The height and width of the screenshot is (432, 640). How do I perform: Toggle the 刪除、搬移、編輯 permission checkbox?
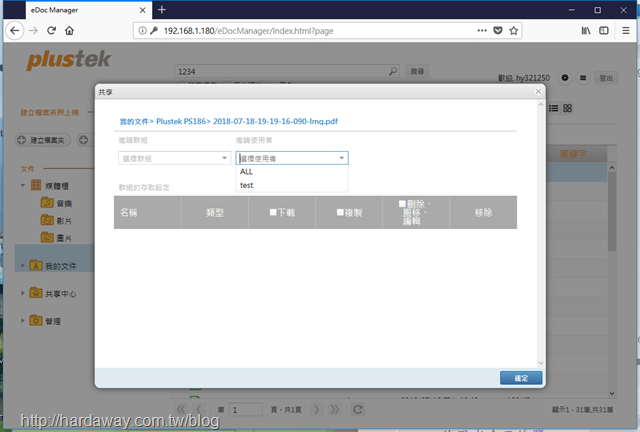(402, 204)
